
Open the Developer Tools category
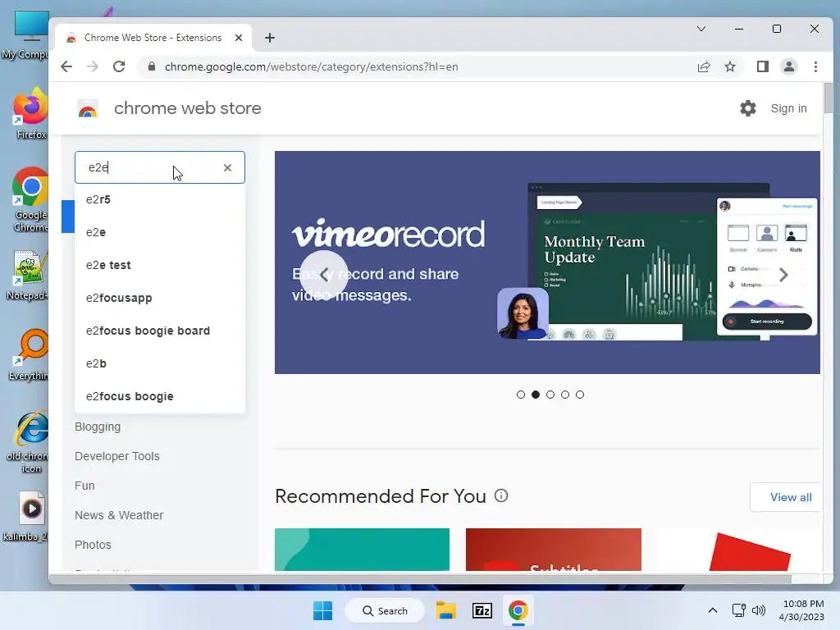116,456
